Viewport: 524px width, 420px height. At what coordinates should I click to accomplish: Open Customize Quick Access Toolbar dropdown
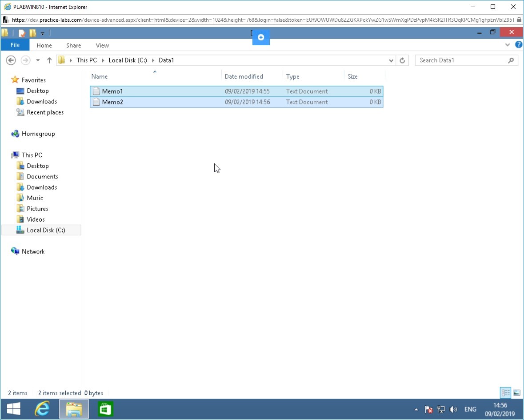[42, 33]
